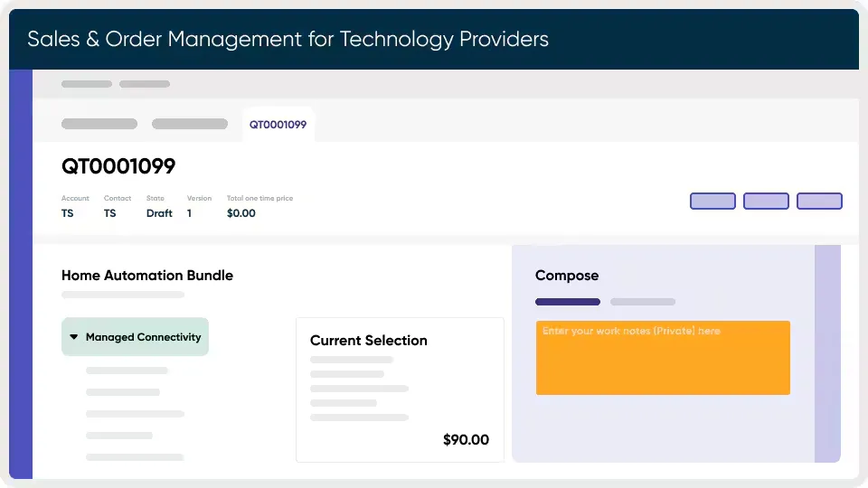Select the dark active tab under Compose
This screenshot has width=868, height=488.
567,302
